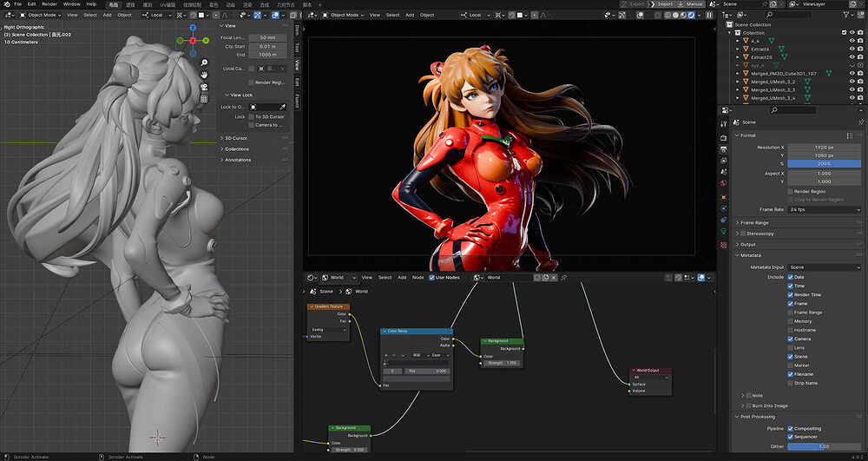Screen dimensions: 868x461
Task: Open the Window menu
Action: (x=71, y=3)
